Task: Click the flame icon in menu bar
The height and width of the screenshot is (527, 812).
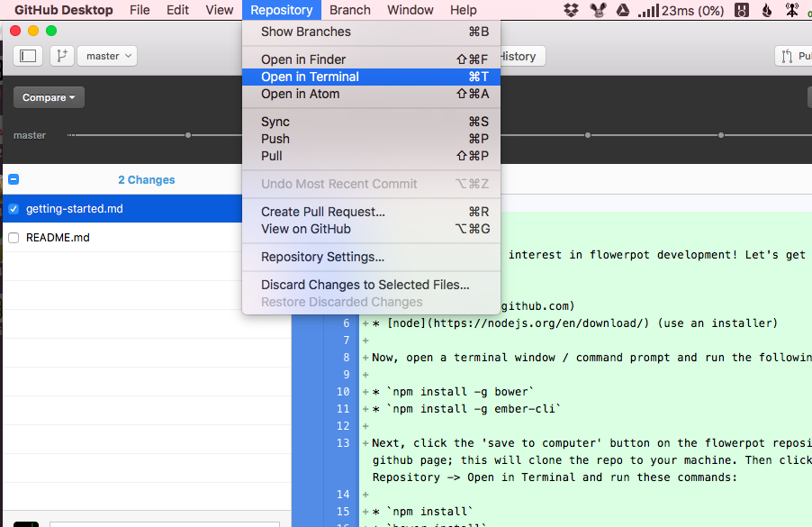Action: point(767,10)
